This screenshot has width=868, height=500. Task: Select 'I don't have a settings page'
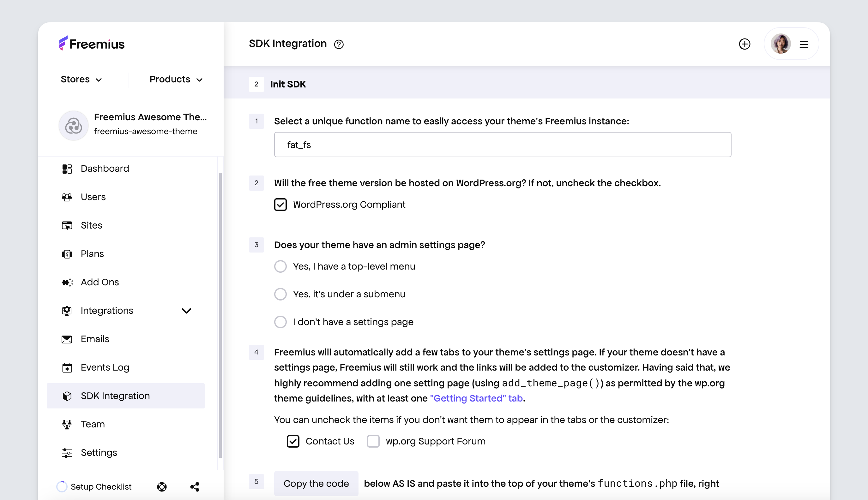[280, 322]
